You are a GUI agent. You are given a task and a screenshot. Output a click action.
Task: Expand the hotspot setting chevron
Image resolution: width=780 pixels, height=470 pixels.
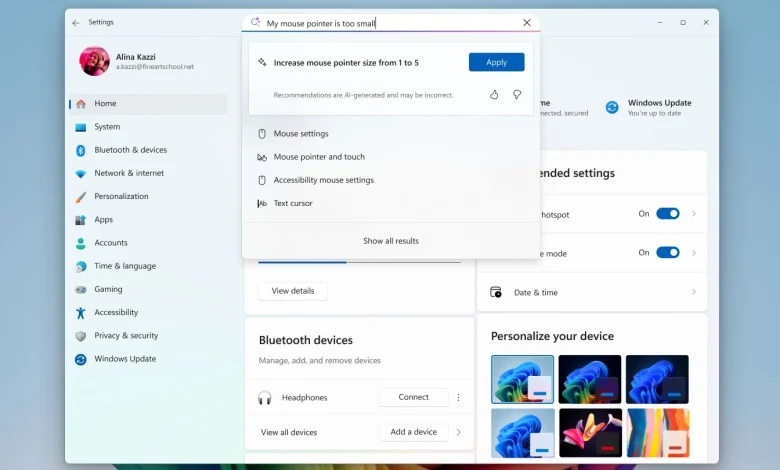tap(694, 214)
